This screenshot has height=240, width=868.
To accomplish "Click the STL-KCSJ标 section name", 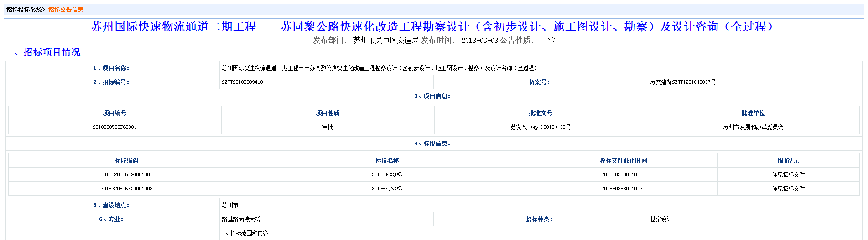I will (x=387, y=174).
